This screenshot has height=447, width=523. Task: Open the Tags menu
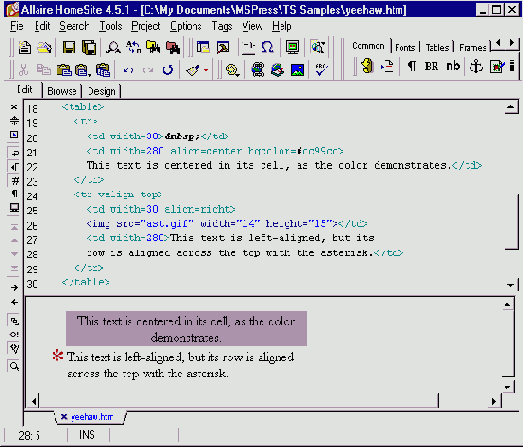tap(222, 26)
